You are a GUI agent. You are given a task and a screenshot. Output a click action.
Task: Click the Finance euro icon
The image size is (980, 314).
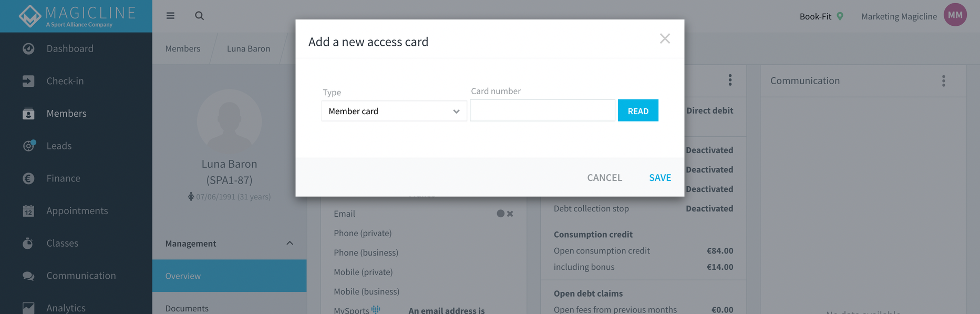(28, 178)
